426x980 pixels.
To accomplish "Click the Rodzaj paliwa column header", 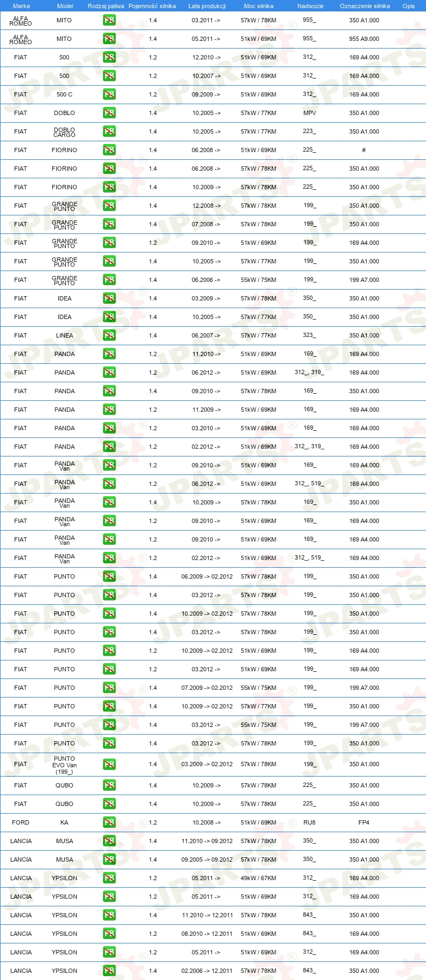I will pos(106,6).
